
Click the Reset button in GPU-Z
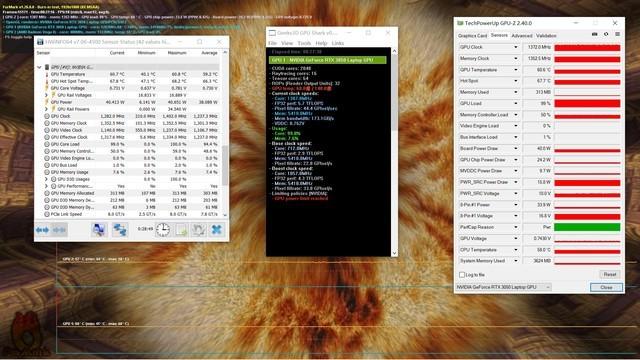tap(610, 275)
